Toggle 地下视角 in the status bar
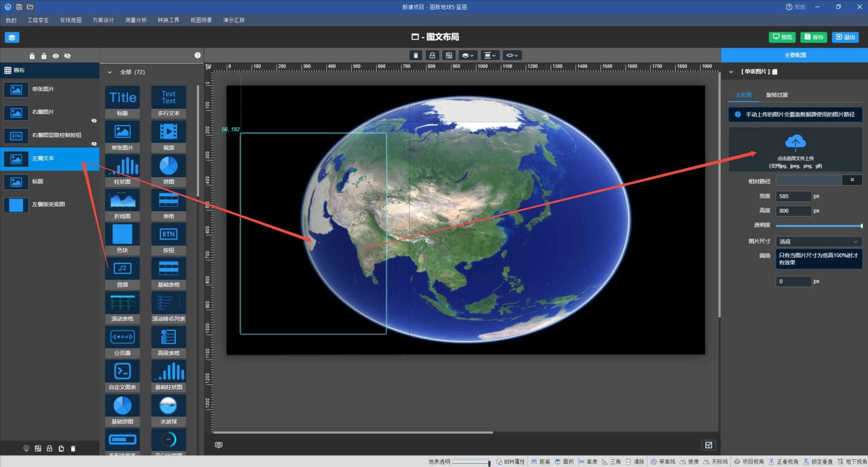The height and width of the screenshot is (467, 868). (852, 462)
